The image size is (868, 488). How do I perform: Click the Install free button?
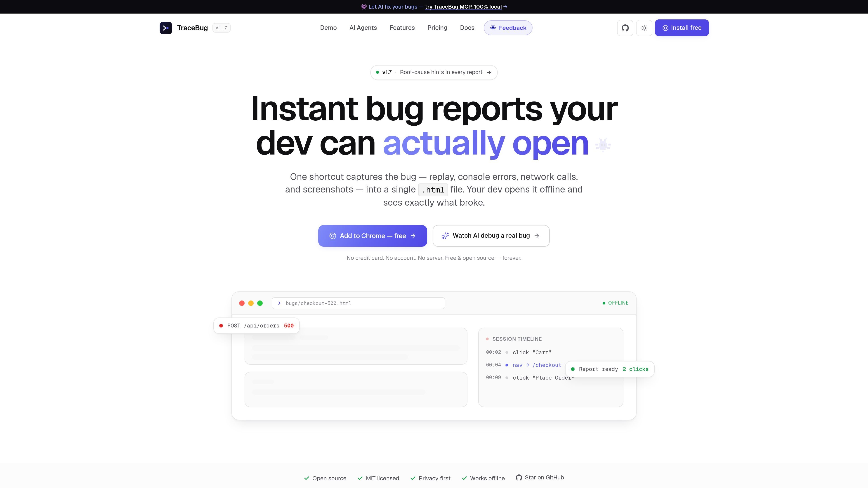point(682,28)
